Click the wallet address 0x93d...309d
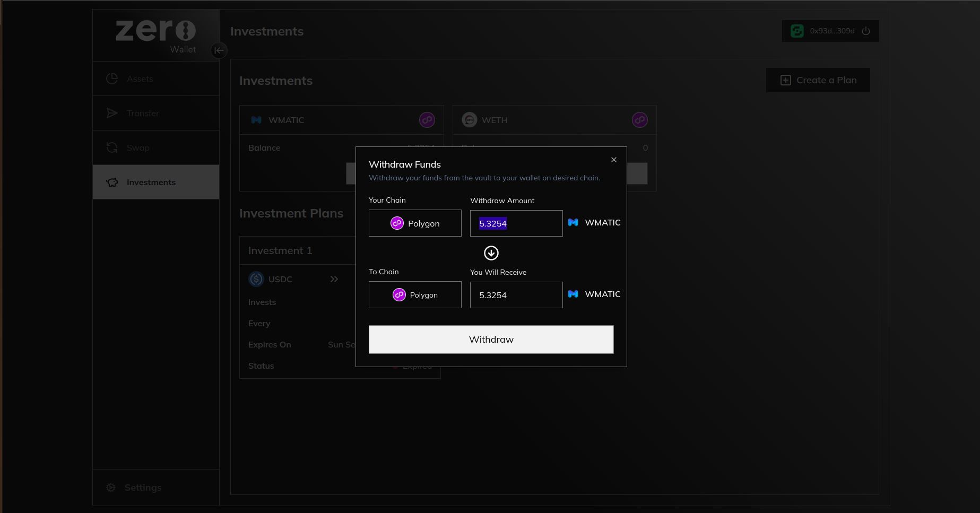This screenshot has width=980, height=513. [832, 31]
